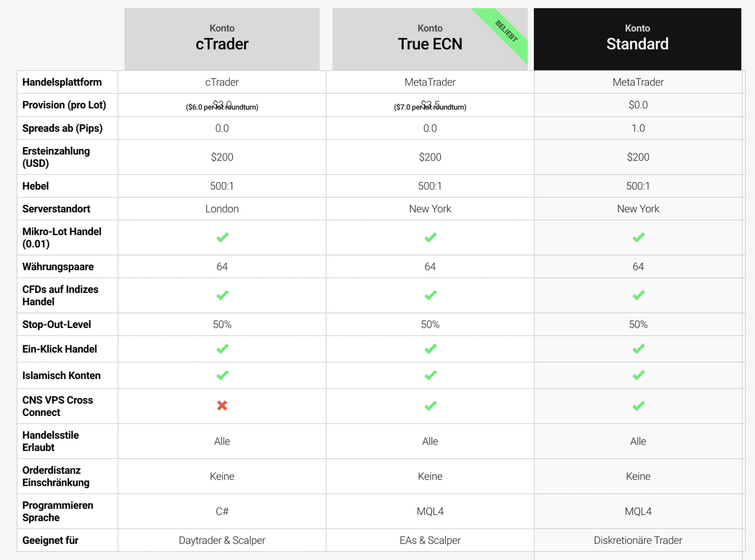
Task: Select the Konto True ECN column header
Action: 430,38
